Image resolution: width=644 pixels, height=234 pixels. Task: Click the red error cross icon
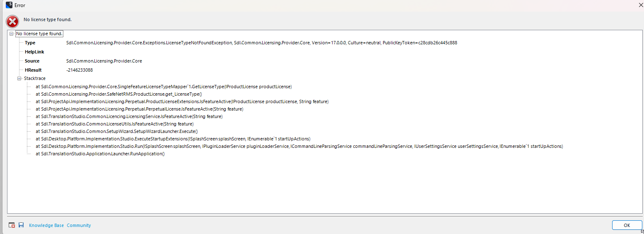[x=13, y=22]
